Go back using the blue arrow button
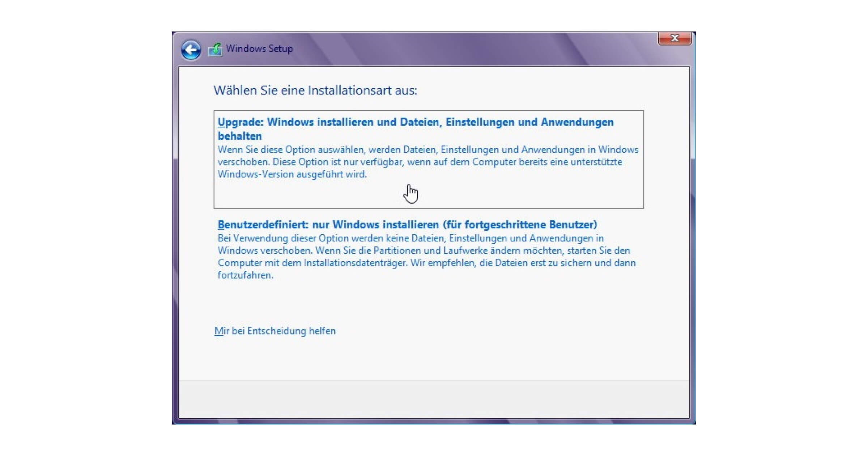The height and width of the screenshot is (456, 868). [x=191, y=49]
